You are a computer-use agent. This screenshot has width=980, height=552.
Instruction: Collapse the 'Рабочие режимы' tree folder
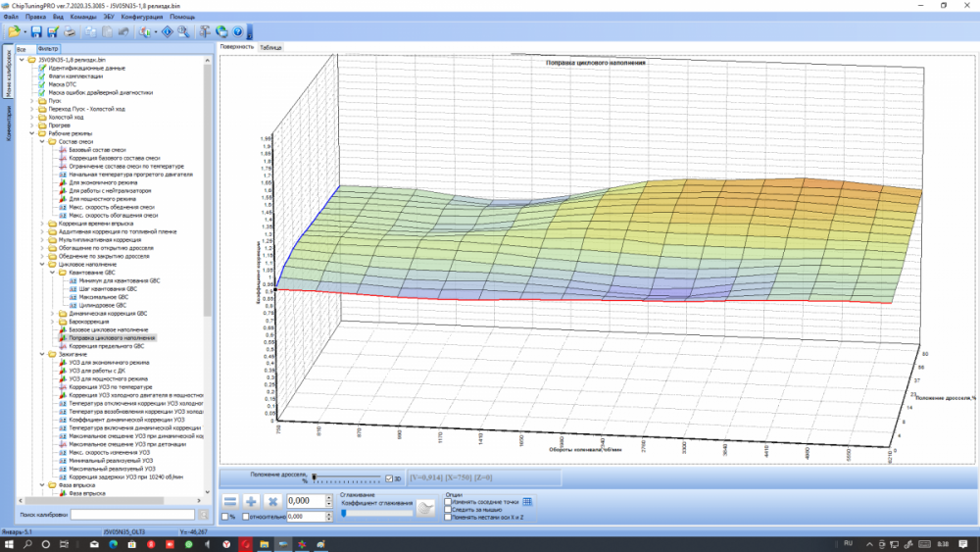click(x=31, y=132)
